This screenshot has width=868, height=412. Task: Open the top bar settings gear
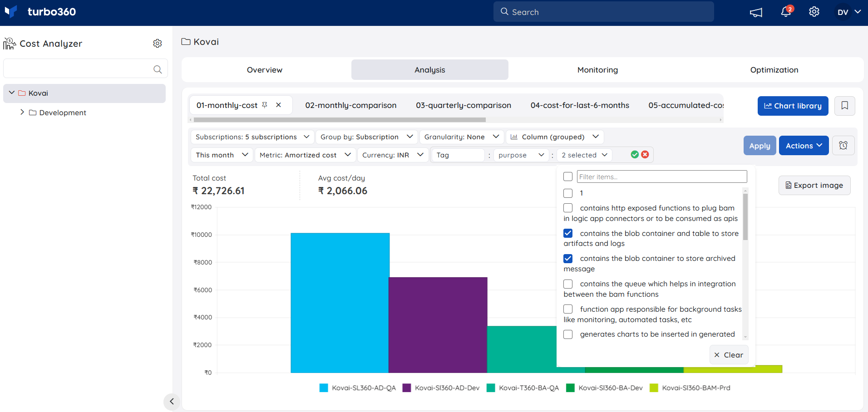814,12
